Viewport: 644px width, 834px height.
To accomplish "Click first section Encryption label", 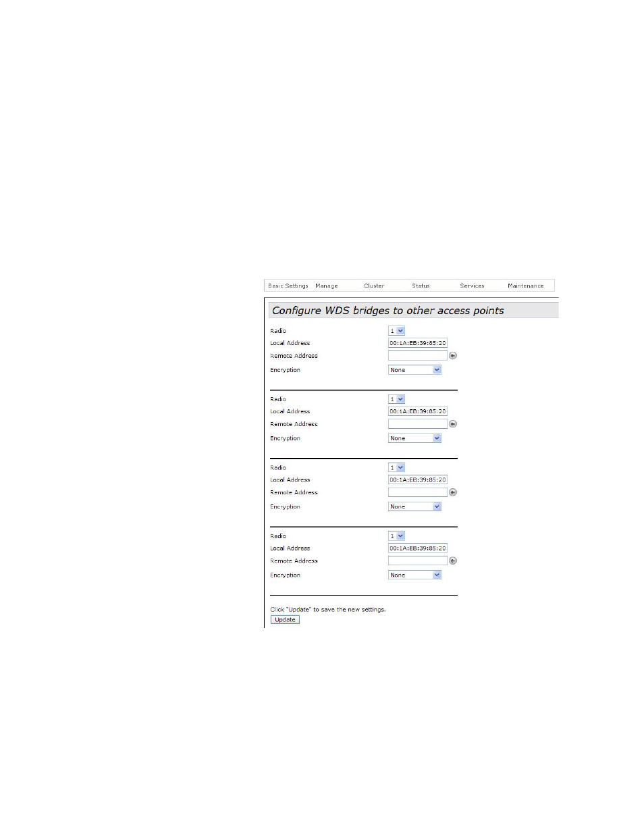I will [286, 370].
